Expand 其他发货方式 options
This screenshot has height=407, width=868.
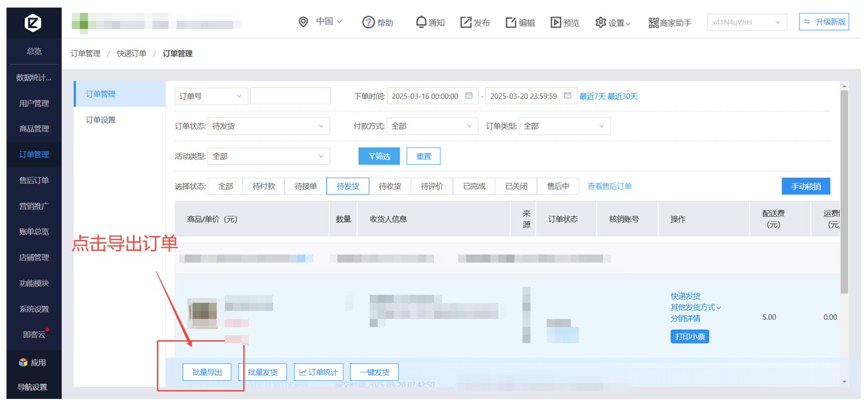click(x=696, y=307)
